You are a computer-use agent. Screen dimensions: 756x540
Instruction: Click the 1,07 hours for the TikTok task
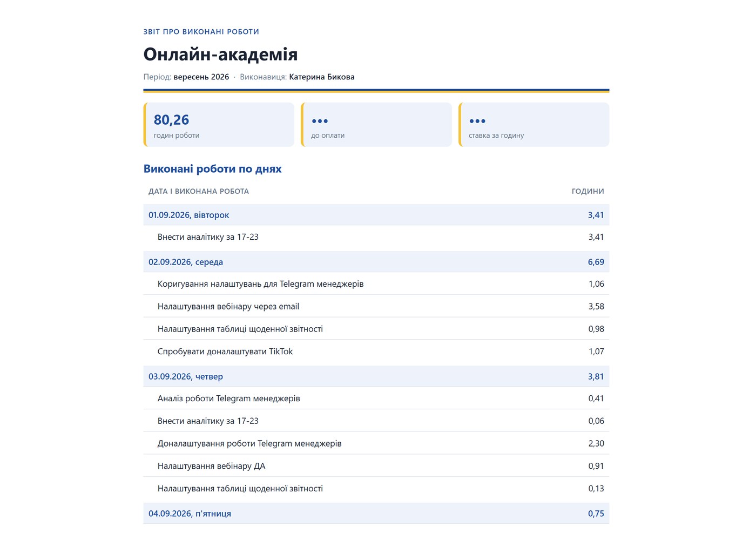pos(596,352)
